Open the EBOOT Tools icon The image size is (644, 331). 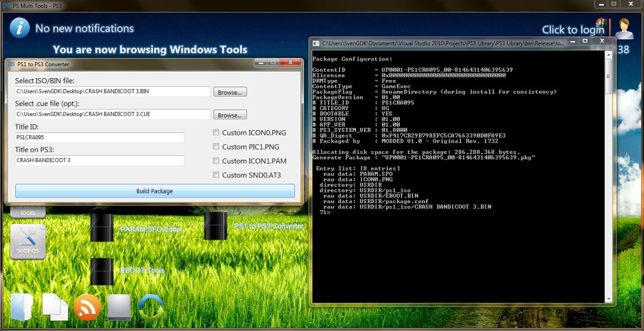103,271
